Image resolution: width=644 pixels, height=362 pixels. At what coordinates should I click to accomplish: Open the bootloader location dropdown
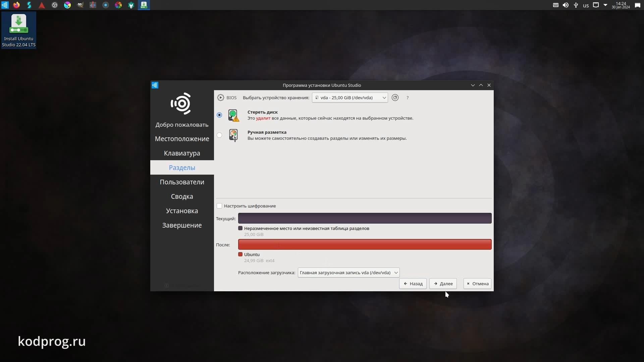348,273
